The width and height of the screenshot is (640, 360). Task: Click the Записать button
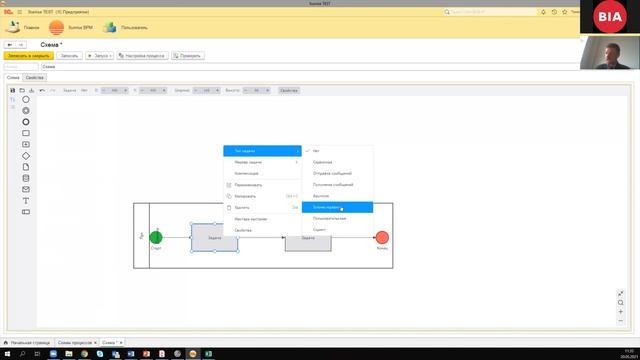pyautogui.click(x=69, y=56)
